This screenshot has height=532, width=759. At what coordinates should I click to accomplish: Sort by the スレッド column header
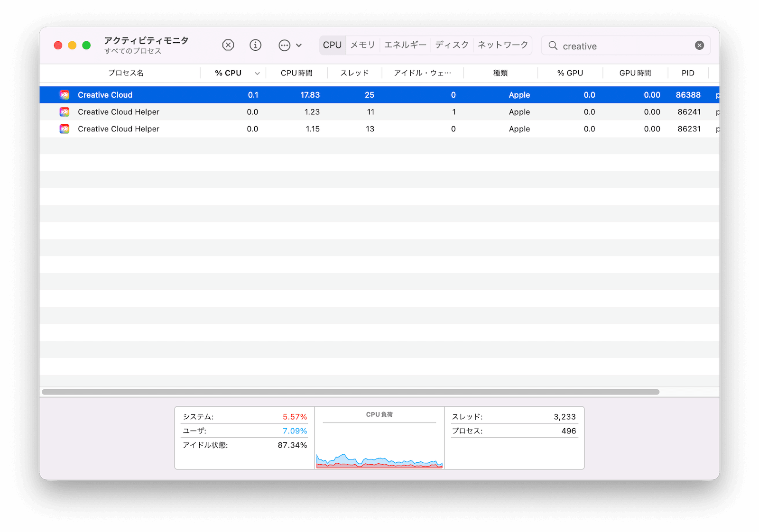[x=354, y=73]
